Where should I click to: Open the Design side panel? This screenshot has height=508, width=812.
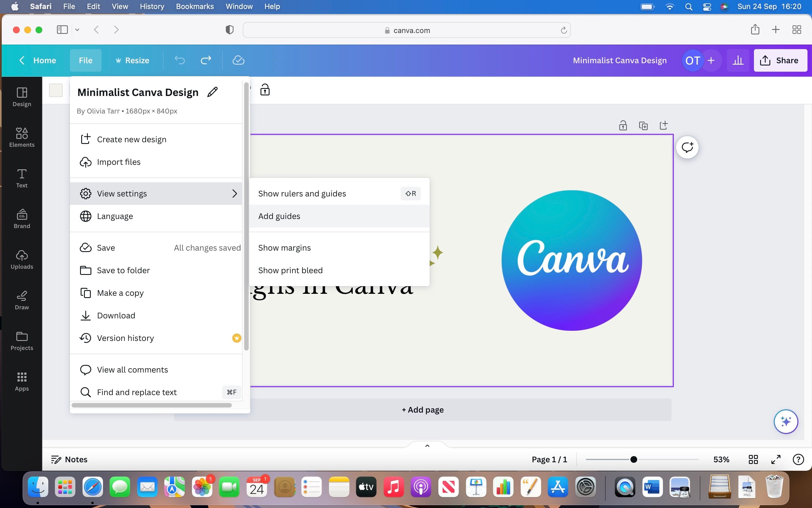(22, 97)
